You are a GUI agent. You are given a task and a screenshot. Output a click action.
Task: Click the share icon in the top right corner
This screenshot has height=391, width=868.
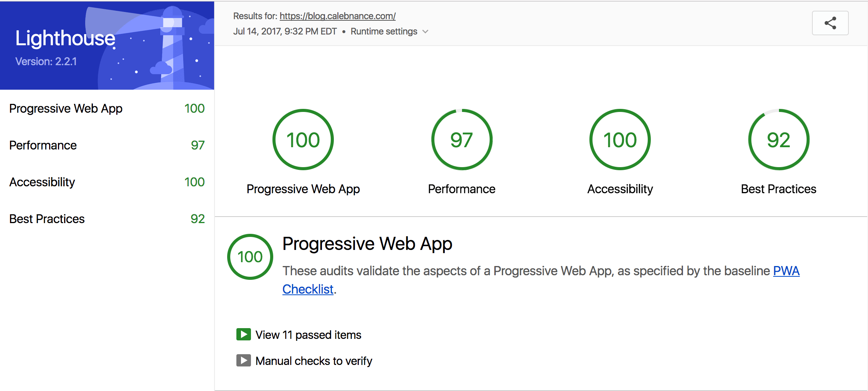click(830, 23)
